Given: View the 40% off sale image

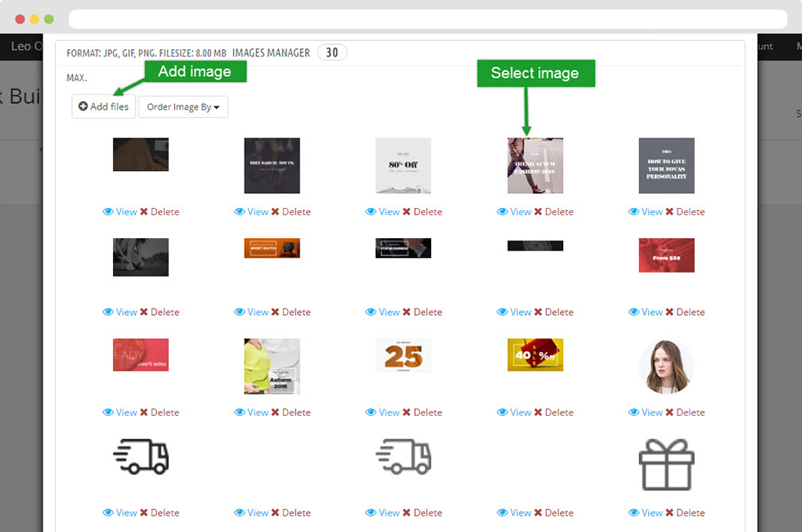Looking at the screenshot, I should pos(514,413).
